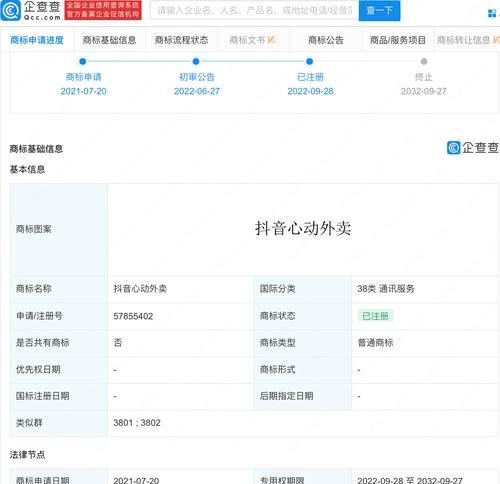Click the 普通商标 type value
Image resolution: width=500 pixels, height=484 pixels.
pos(375,343)
